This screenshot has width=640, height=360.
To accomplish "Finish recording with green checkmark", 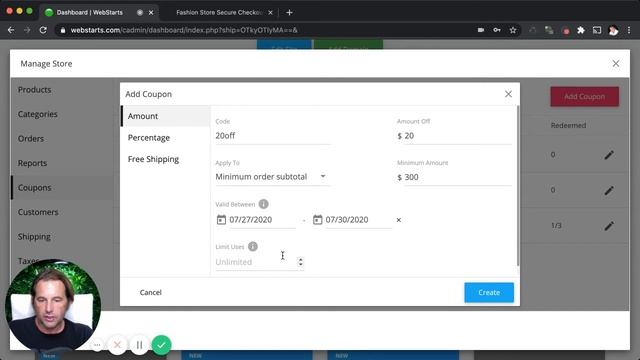I will [x=161, y=345].
